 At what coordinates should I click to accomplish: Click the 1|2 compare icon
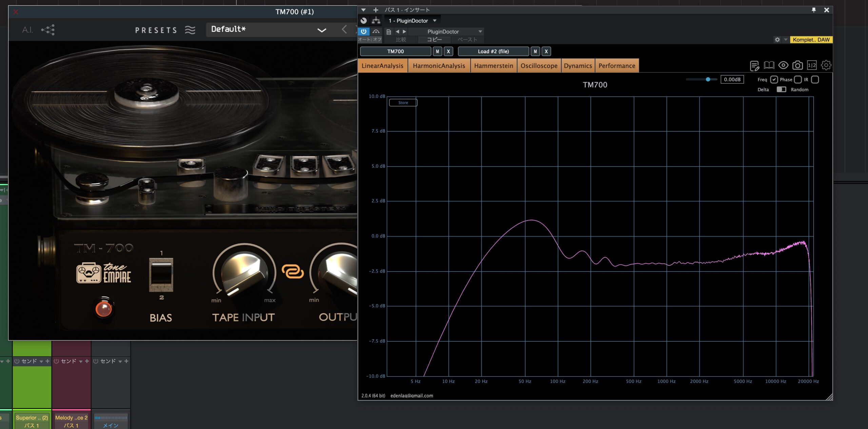(812, 65)
